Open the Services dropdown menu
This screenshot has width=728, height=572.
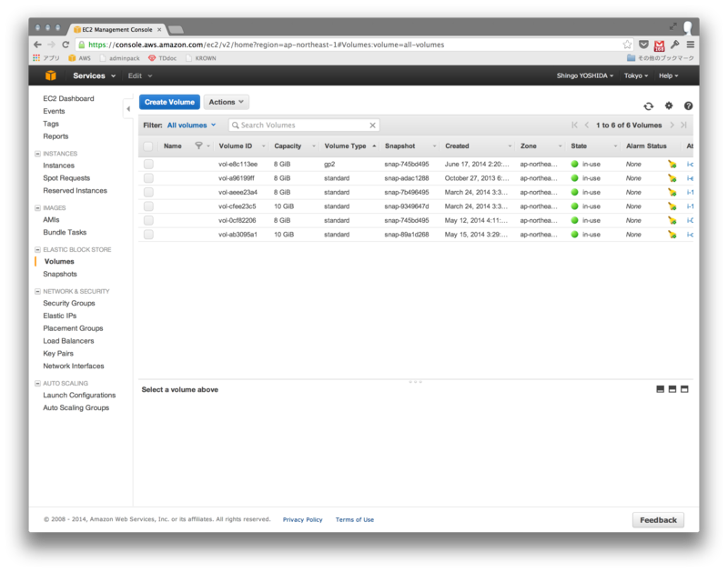(95, 75)
